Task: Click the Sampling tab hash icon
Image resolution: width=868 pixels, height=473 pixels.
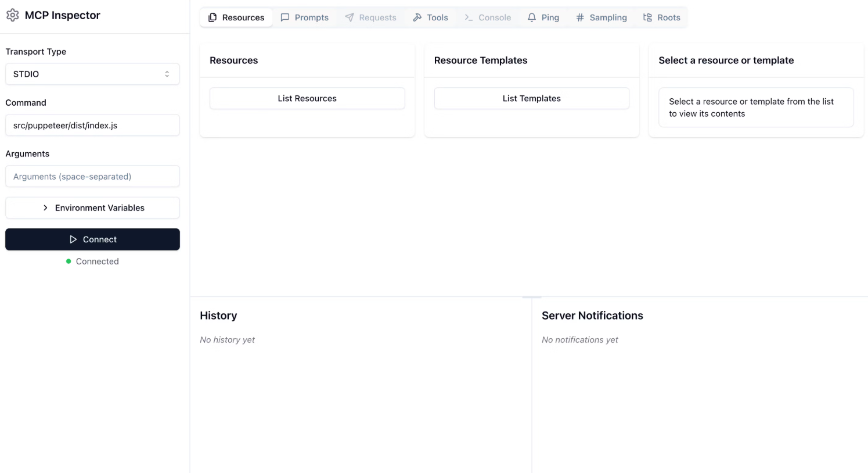Action: 580,17
